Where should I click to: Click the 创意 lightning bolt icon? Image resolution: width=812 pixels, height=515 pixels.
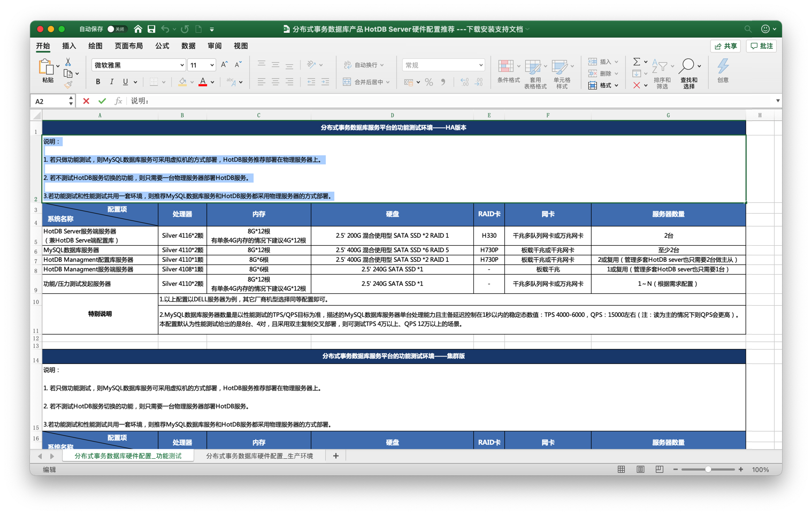pos(723,66)
